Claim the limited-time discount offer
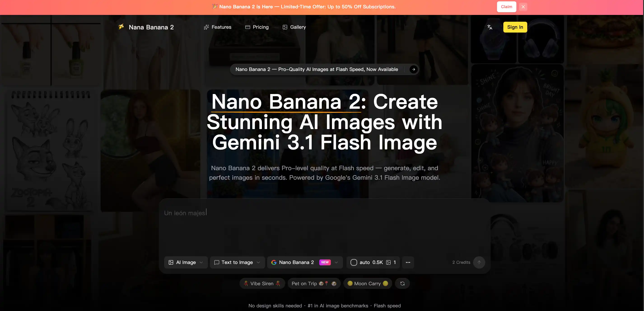 pos(506,7)
